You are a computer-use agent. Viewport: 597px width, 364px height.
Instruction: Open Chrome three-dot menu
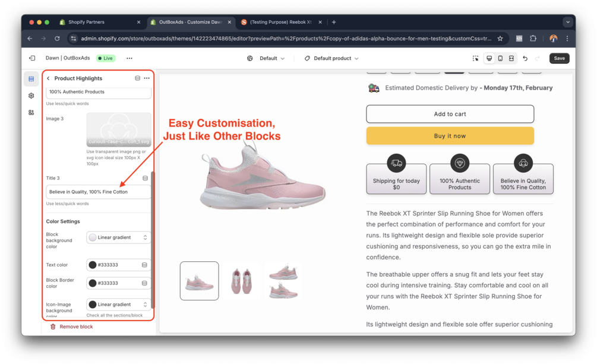pos(567,39)
